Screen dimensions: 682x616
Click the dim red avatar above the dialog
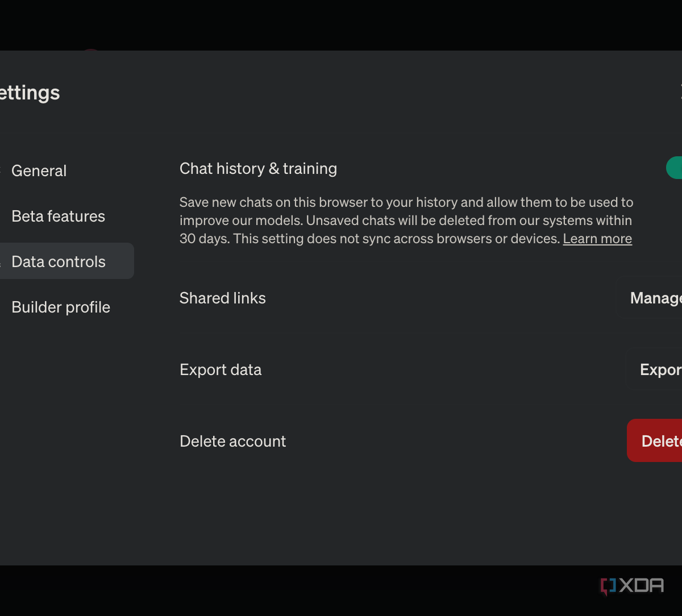tap(91, 51)
